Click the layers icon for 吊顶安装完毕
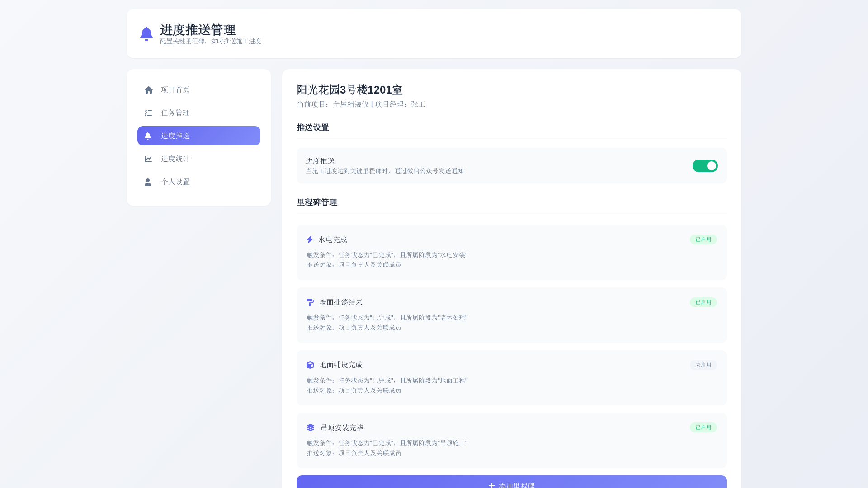 [x=310, y=427]
